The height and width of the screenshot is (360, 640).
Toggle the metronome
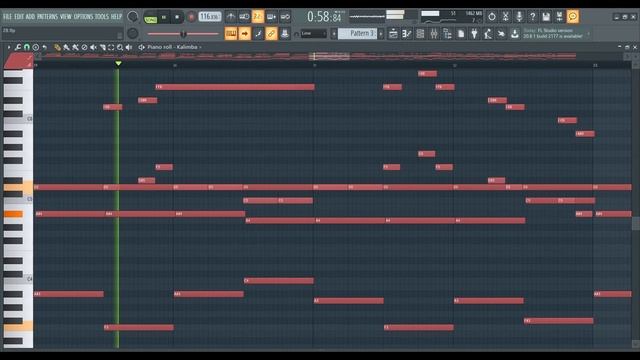pos(231,17)
